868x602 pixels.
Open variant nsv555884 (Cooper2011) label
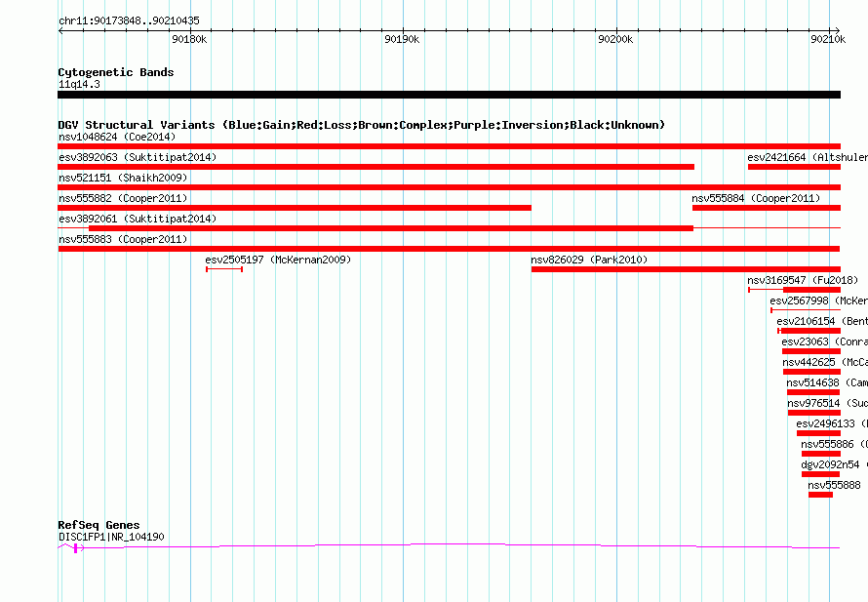(756, 198)
